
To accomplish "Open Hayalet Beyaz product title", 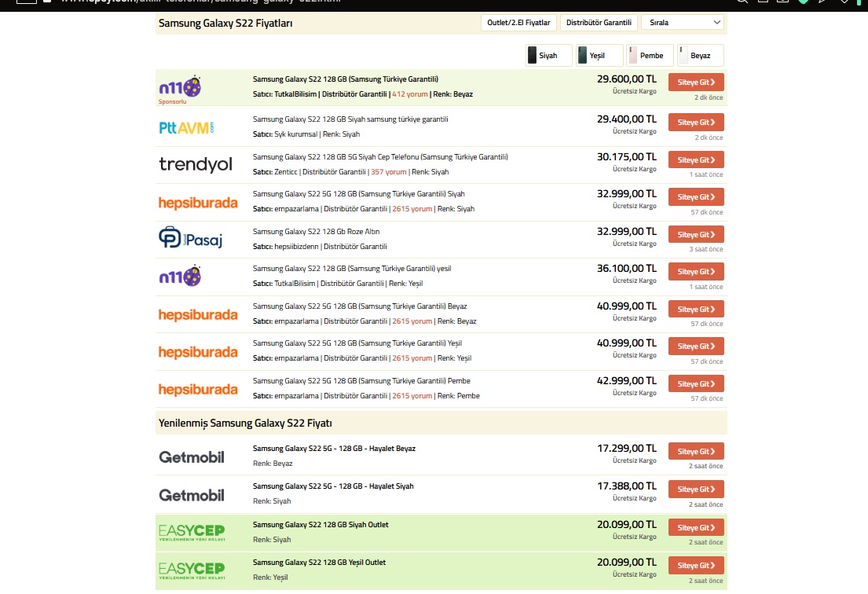I will [334, 449].
